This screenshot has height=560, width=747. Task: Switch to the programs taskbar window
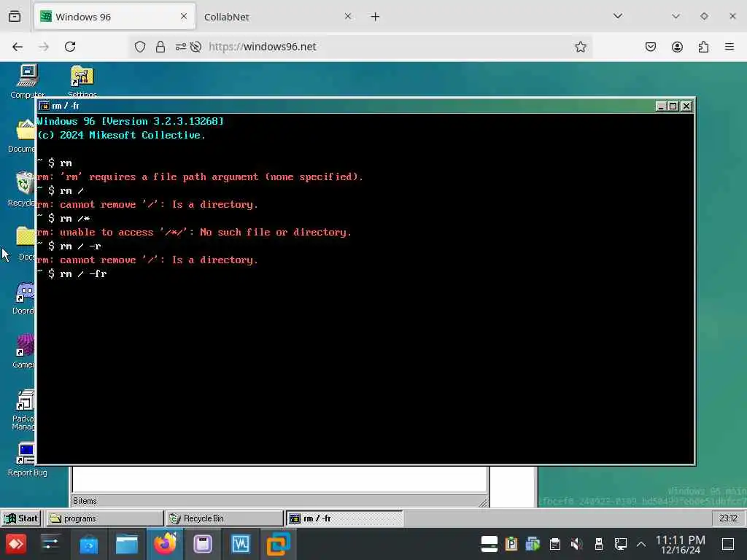105,518
